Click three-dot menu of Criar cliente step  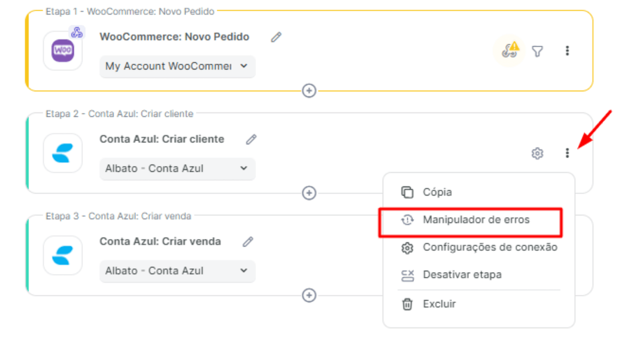pos(567,153)
